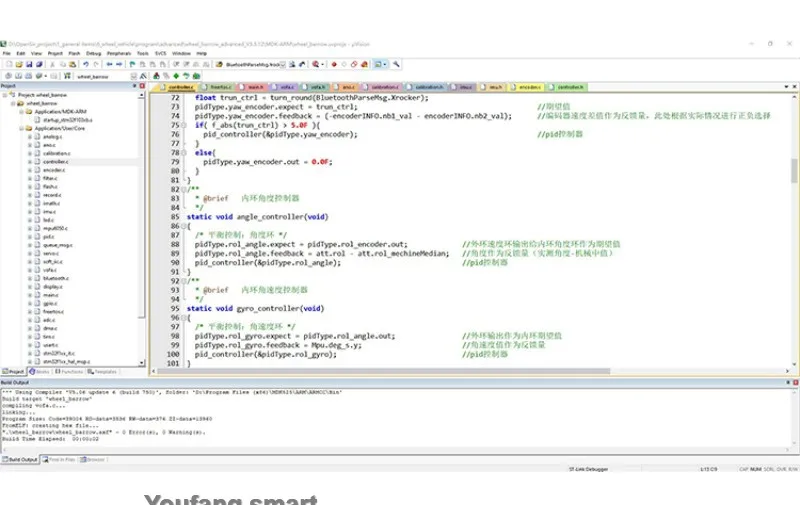Switch to the main.h editor tab

(253, 87)
